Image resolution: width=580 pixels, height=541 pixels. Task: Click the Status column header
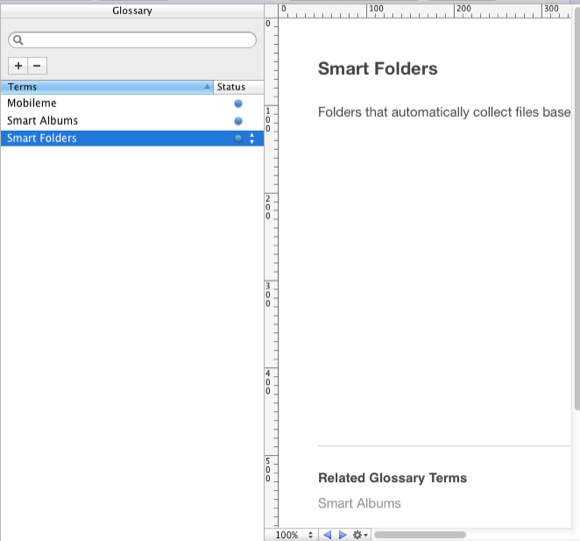click(x=239, y=87)
